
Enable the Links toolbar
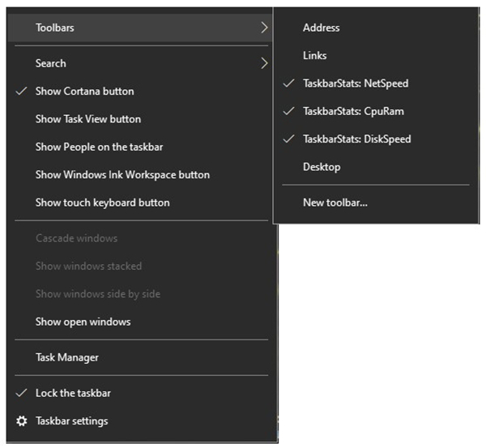314,56
